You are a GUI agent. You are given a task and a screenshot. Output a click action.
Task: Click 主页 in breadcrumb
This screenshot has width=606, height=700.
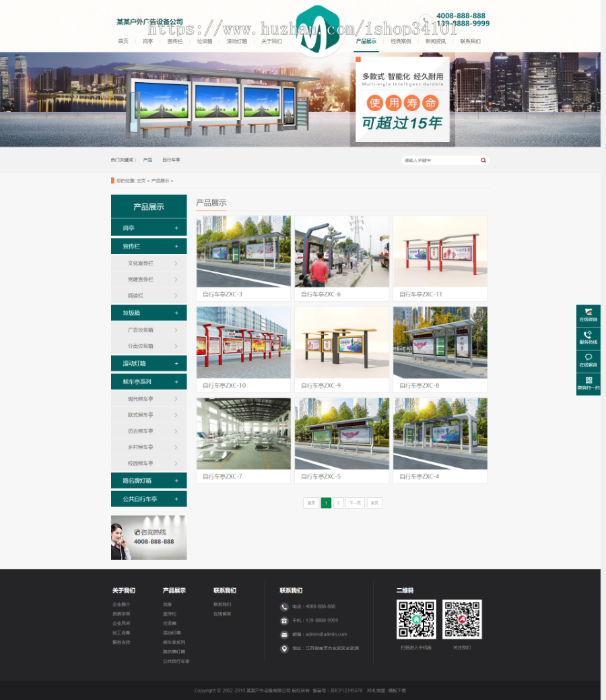[141, 181]
